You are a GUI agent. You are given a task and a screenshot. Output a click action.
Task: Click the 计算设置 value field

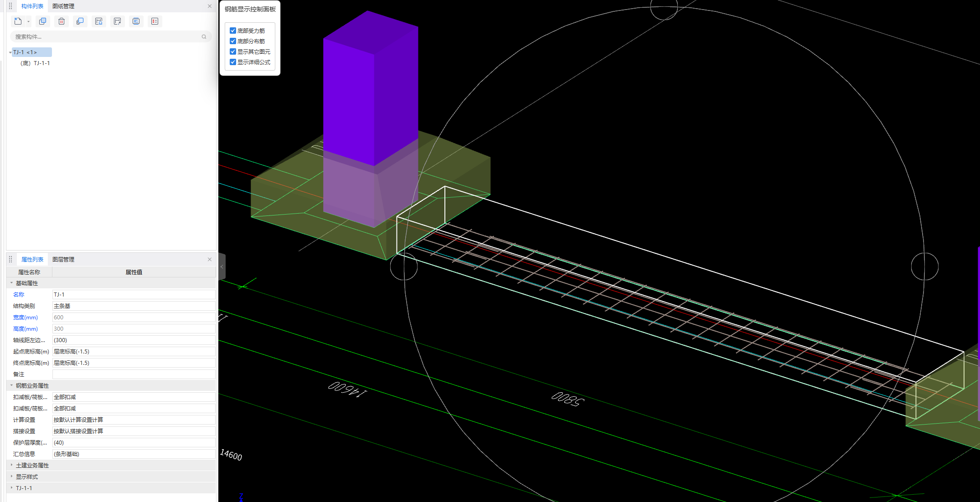tap(134, 420)
